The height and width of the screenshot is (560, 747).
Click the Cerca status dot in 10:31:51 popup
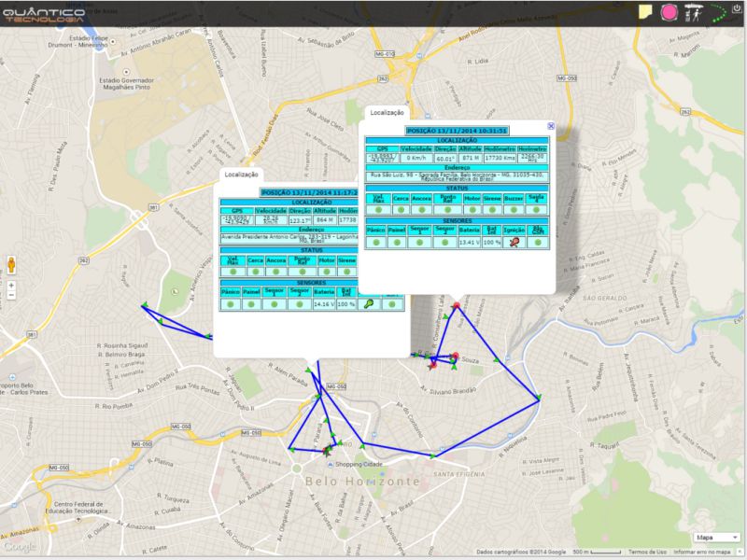pyautogui.click(x=402, y=209)
